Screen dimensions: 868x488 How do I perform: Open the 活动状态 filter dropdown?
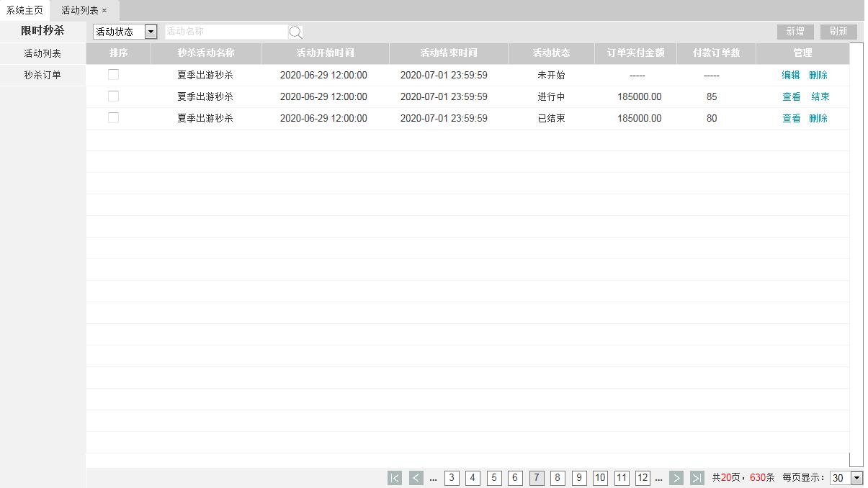tap(125, 32)
